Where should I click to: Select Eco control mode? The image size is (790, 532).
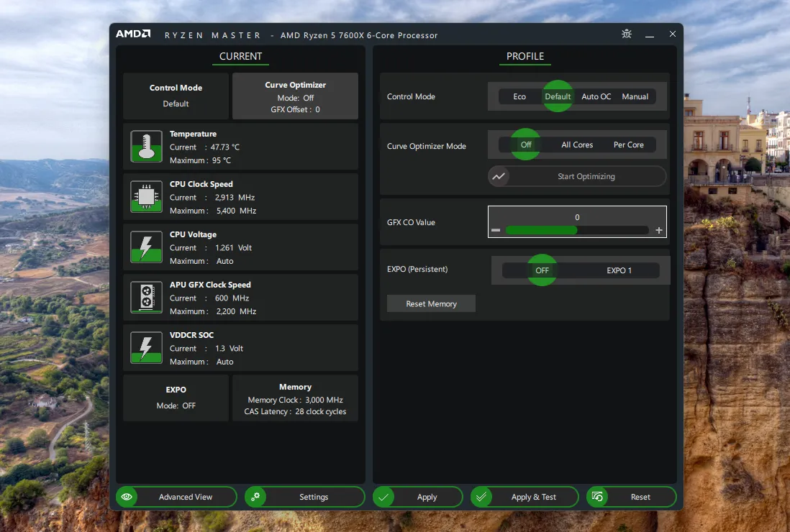click(x=519, y=96)
